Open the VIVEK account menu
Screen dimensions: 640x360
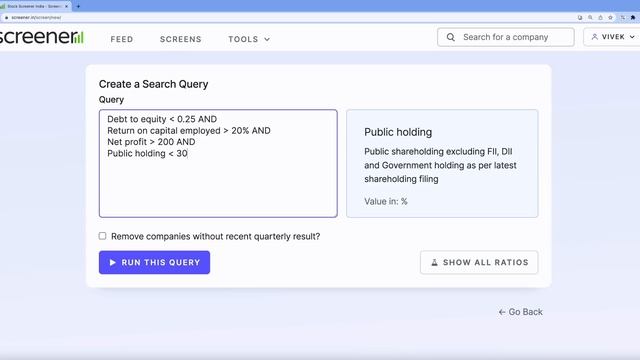click(613, 37)
